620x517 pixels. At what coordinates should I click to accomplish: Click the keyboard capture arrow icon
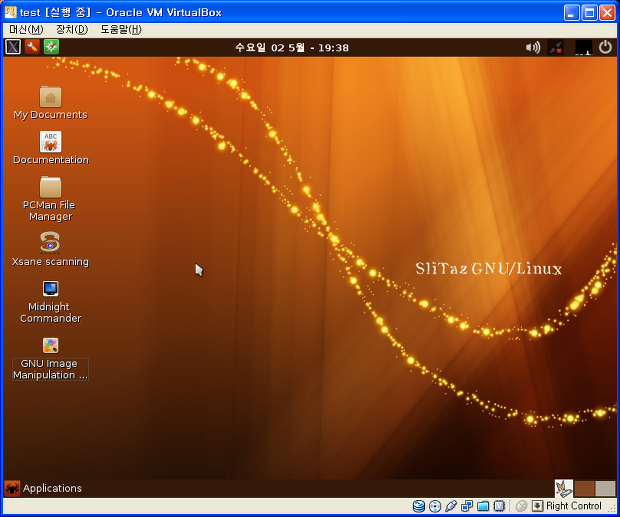click(x=537, y=506)
